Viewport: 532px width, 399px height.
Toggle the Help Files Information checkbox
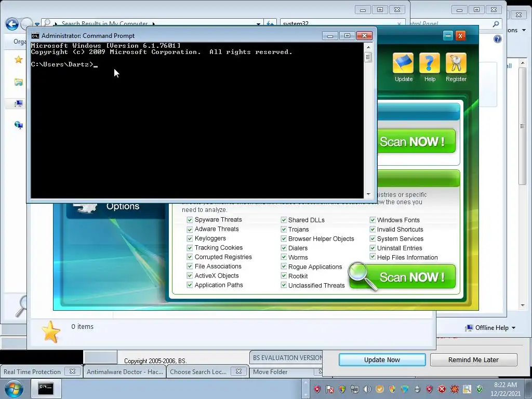coord(373,257)
